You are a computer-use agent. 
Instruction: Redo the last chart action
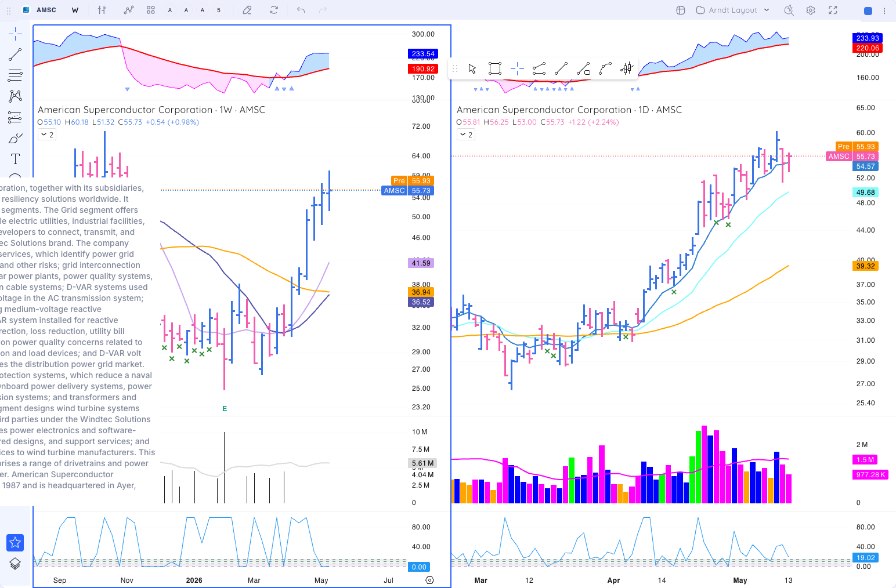(x=323, y=10)
